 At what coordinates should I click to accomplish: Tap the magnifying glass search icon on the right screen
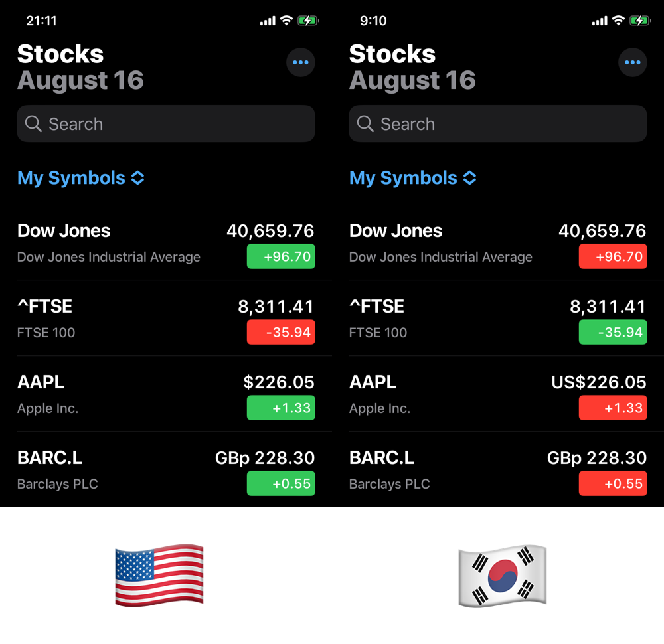click(365, 123)
